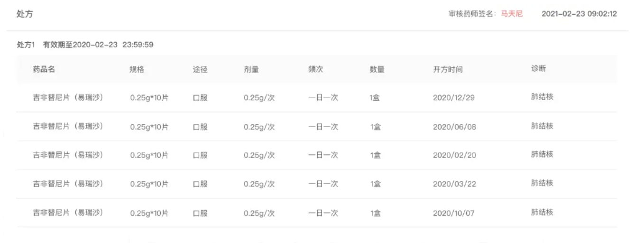Image resolution: width=644 pixels, height=243 pixels.
Task: Click the prescription date 2020/12/29
Action: click(453, 98)
